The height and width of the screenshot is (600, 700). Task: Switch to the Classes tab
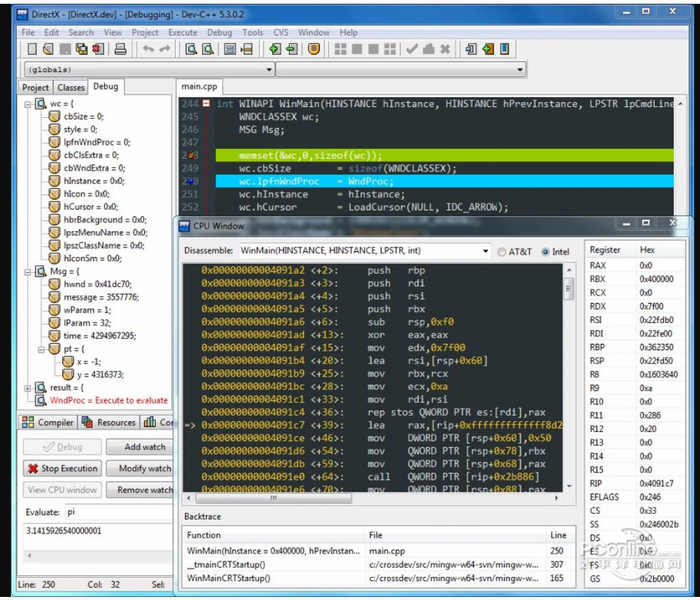(71, 87)
